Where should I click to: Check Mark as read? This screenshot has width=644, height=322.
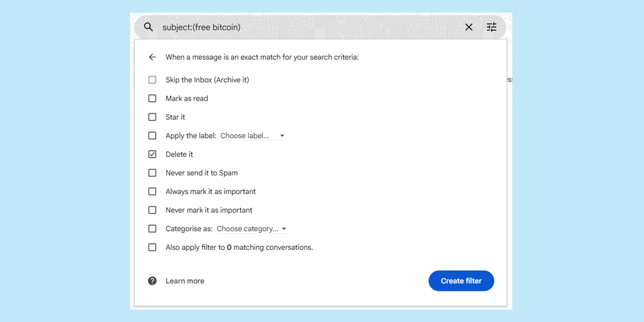coord(152,98)
